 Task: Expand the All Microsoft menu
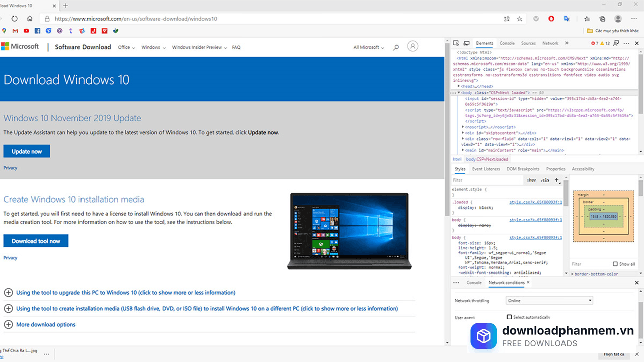tap(368, 47)
